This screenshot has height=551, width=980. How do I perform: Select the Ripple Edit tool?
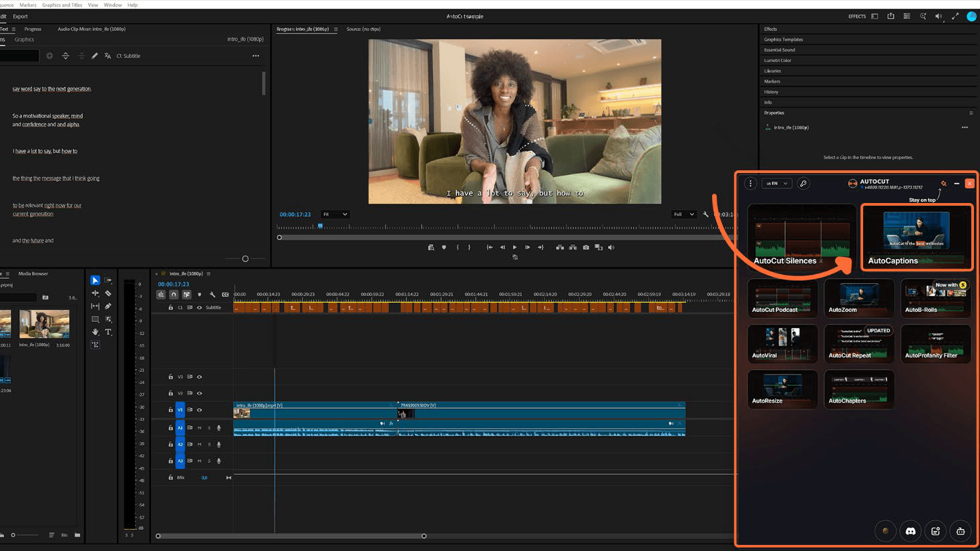point(95,293)
